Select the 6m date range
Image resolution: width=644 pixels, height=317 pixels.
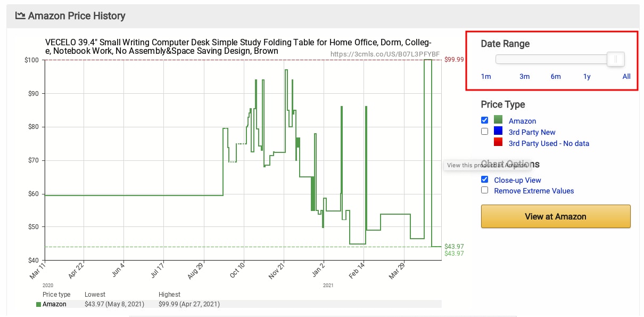(556, 76)
